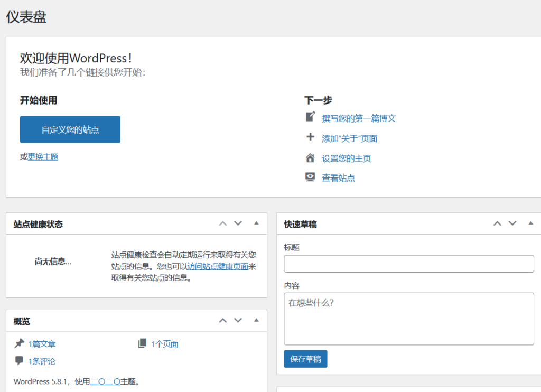Focus the 标题 input field
This screenshot has height=392, width=541.
409,264
